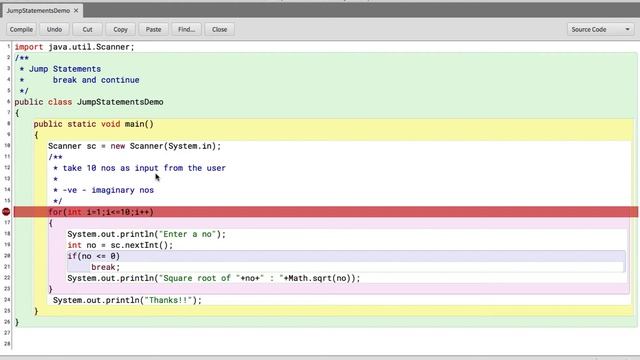The height and width of the screenshot is (360, 640).
Task: Click line number 24 in the gutter
Action: tap(7, 300)
